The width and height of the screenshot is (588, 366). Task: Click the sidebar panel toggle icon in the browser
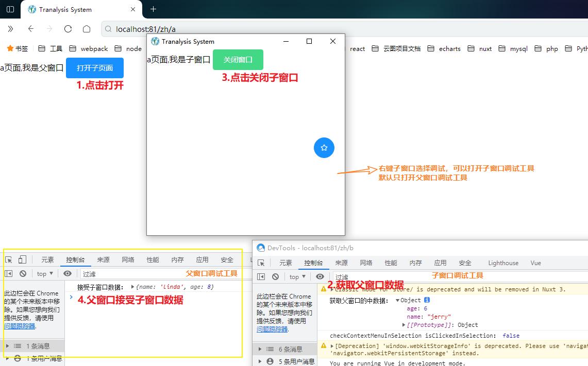click(x=10, y=9)
